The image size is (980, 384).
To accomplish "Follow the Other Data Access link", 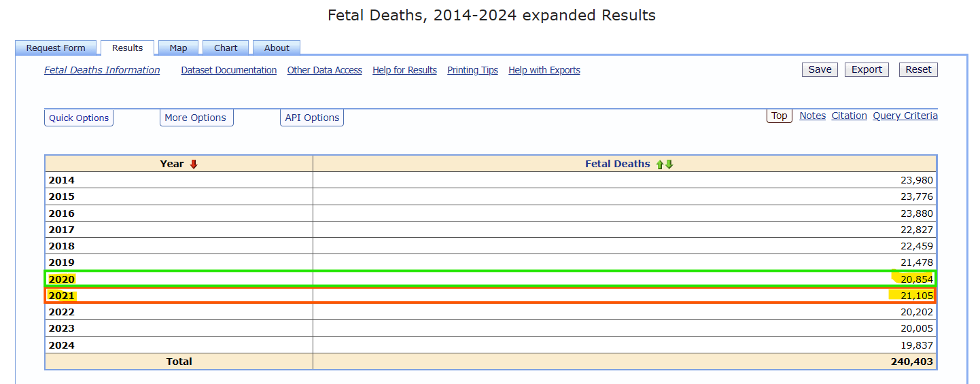I will 325,70.
